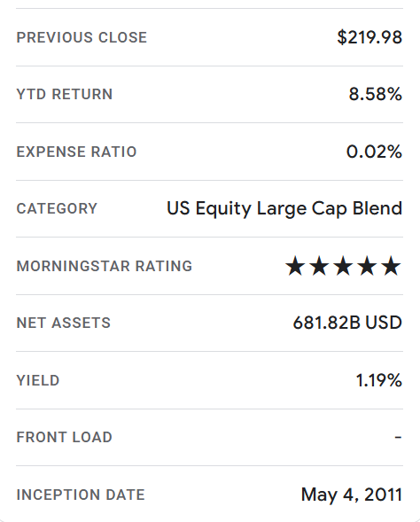Click the fourth Morningstar rating star
The height and width of the screenshot is (522, 420).
tap(367, 266)
